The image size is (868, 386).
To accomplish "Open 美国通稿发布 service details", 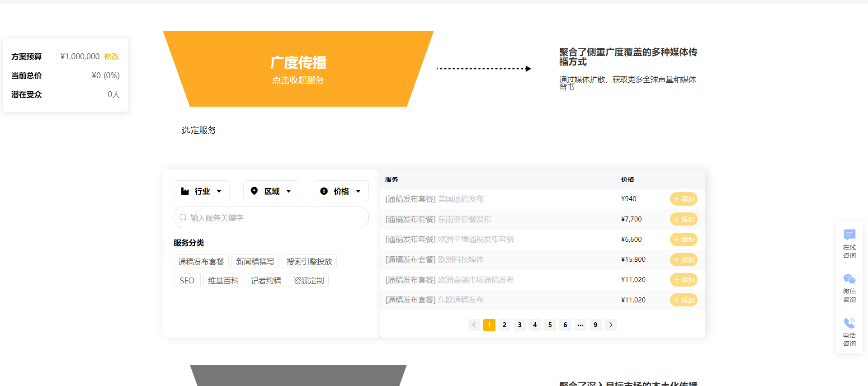I will [x=434, y=199].
